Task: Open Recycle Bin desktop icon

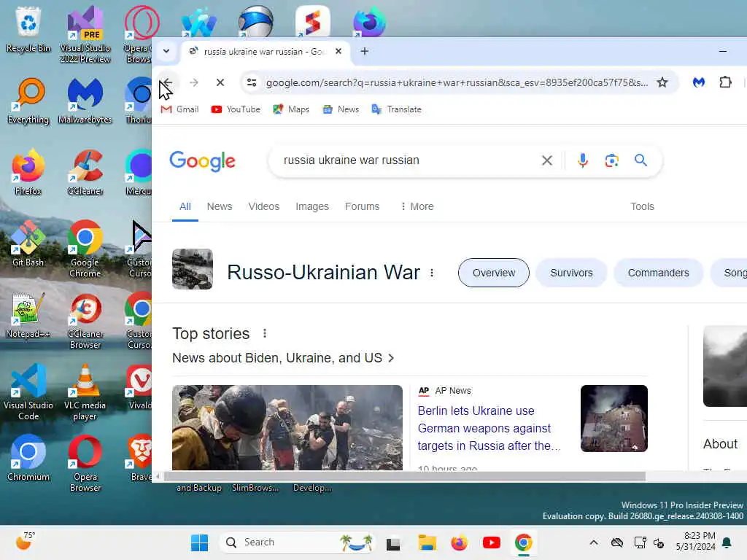Action: point(28,29)
